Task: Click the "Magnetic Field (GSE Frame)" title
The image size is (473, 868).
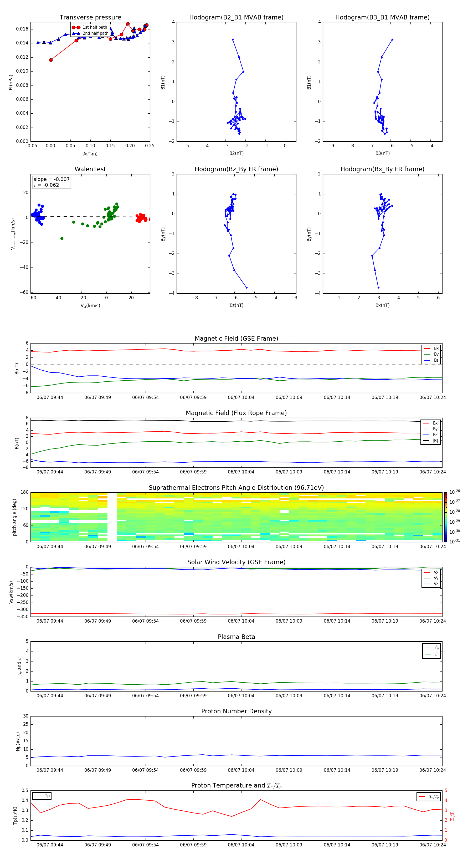Action: 236,339
